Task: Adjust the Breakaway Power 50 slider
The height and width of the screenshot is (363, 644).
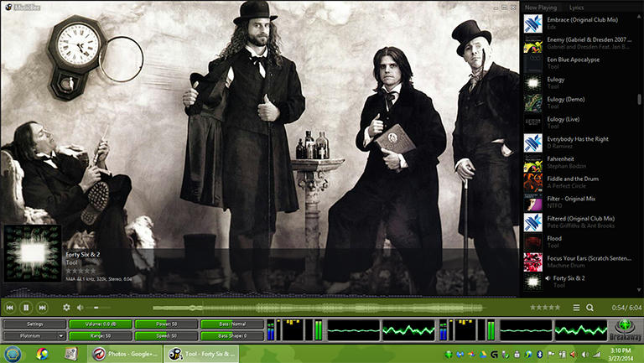Action: point(166,324)
